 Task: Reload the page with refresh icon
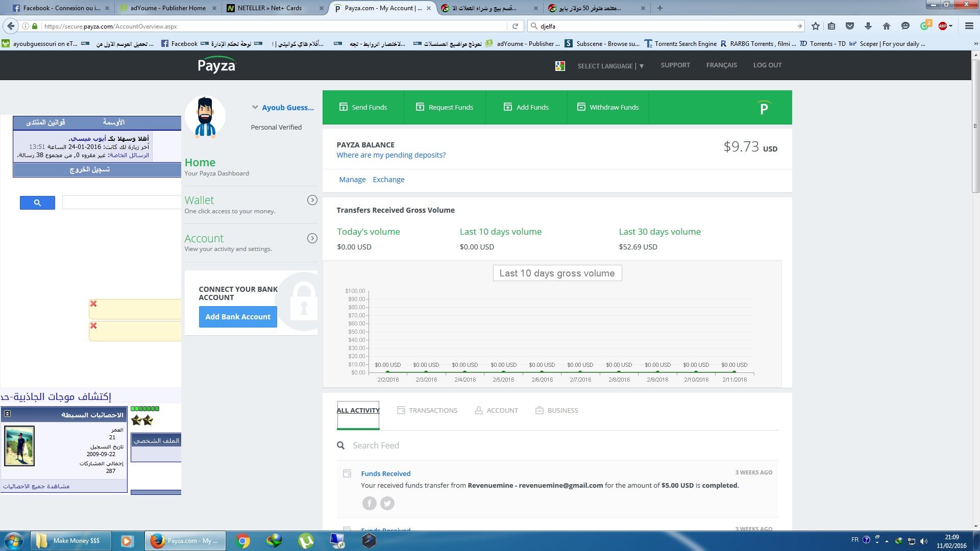tap(515, 26)
